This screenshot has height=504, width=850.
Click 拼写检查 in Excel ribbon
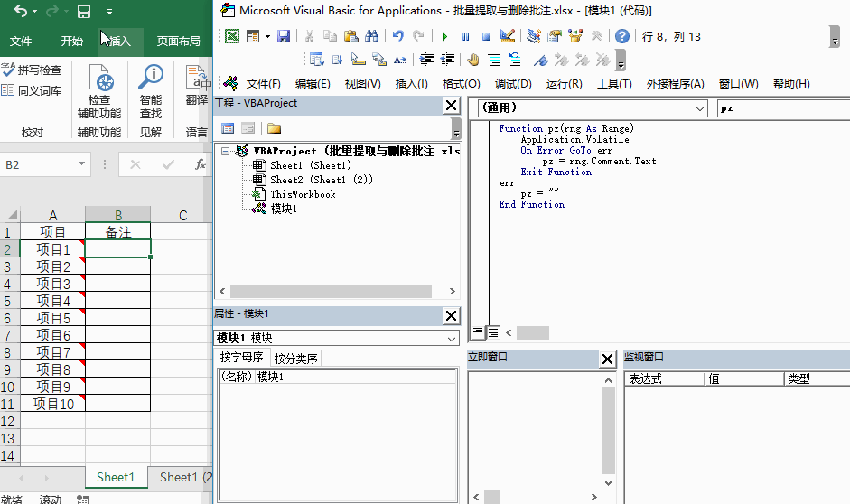[32, 70]
